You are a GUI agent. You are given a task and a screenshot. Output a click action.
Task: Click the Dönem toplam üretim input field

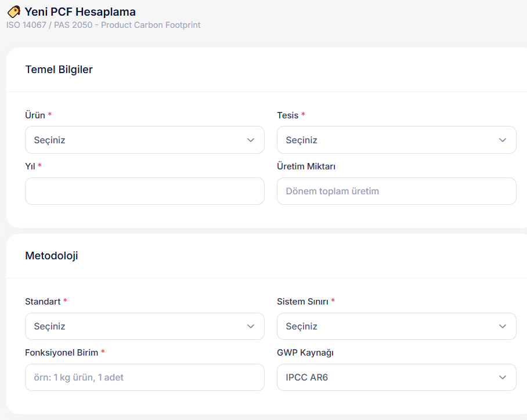[396, 191]
